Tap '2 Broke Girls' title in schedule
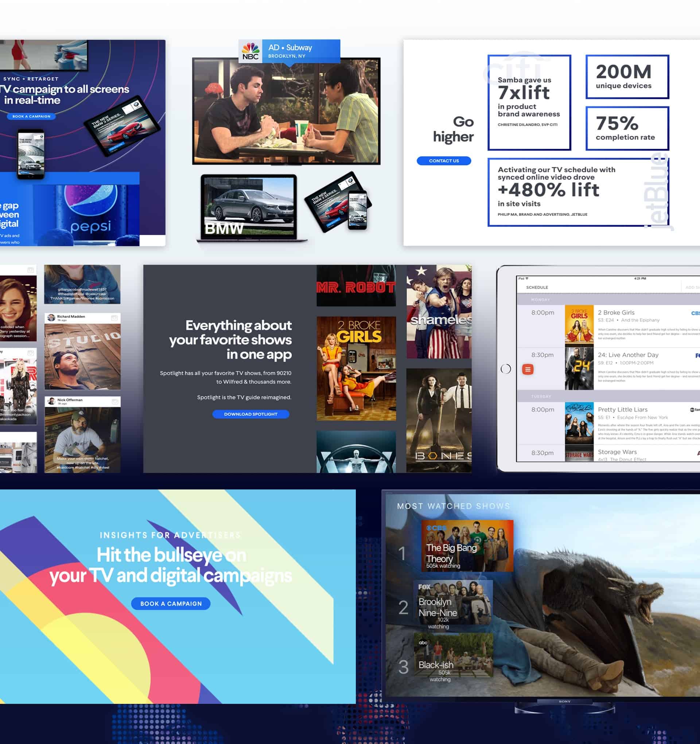The height and width of the screenshot is (744, 700). pos(616,313)
